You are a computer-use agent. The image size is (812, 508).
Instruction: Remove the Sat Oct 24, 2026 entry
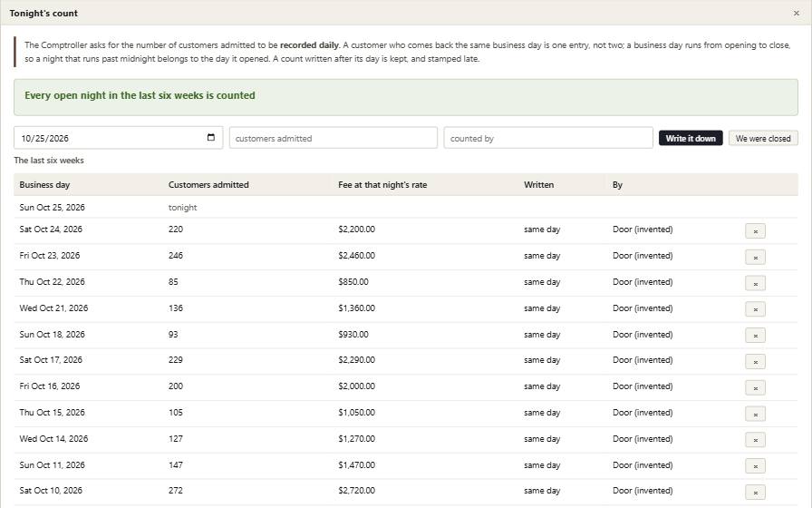[755, 230]
